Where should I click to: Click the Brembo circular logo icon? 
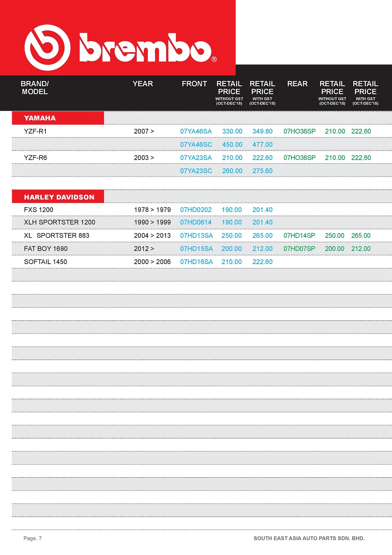(47, 48)
